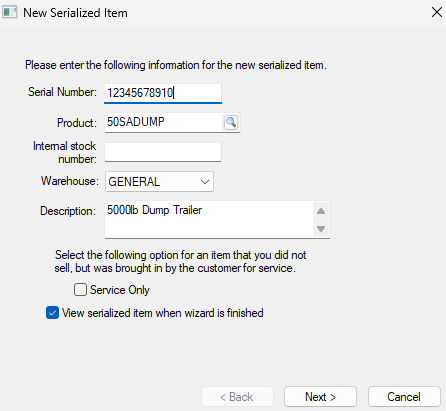Click the description scroll up arrow
Viewport: 446px width, 411px height.
pos(321,211)
